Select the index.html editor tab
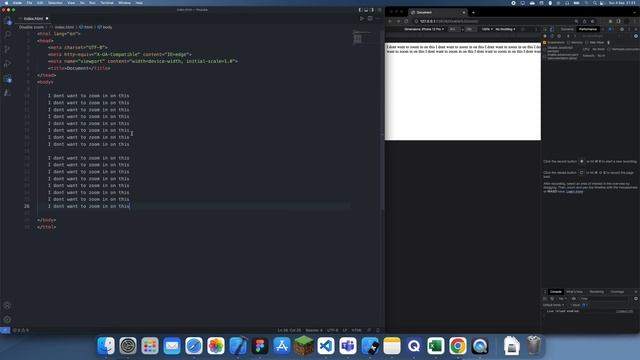The width and height of the screenshot is (640, 360). [x=33, y=18]
